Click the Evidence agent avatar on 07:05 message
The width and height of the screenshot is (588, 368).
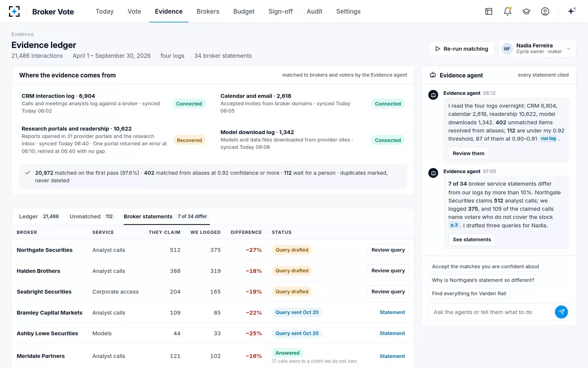click(x=433, y=173)
